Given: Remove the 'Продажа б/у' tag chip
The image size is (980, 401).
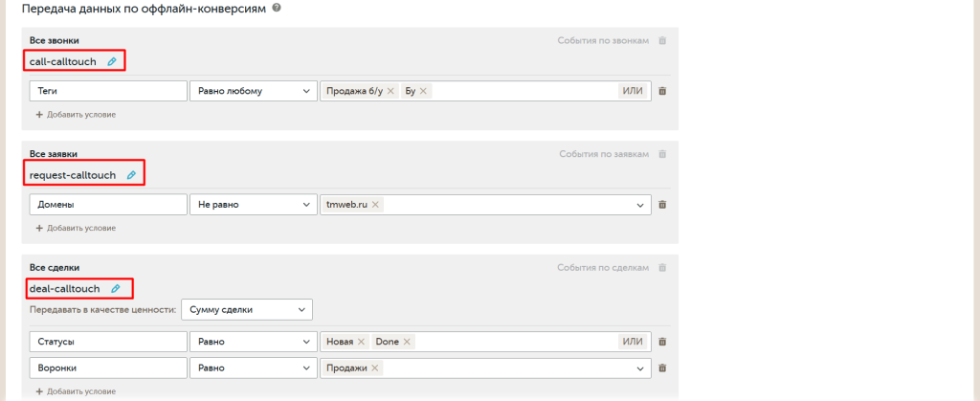Looking at the screenshot, I should click(x=390, y=91).
